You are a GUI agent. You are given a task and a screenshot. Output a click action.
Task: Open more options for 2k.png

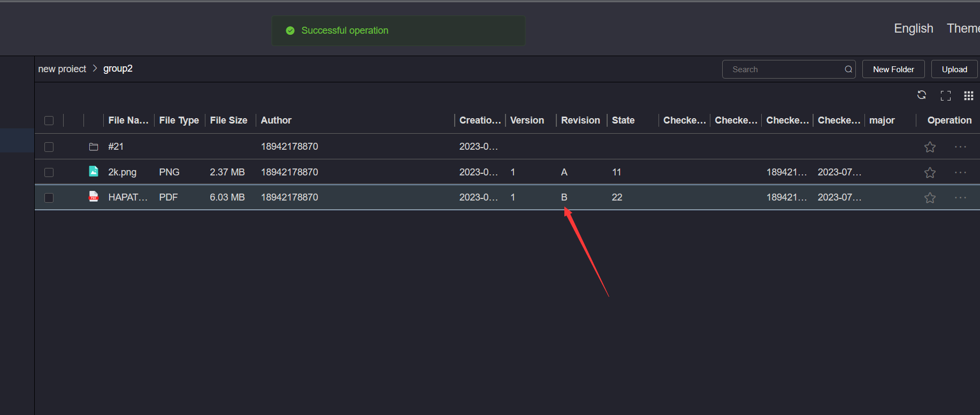(x=960, y=172)
